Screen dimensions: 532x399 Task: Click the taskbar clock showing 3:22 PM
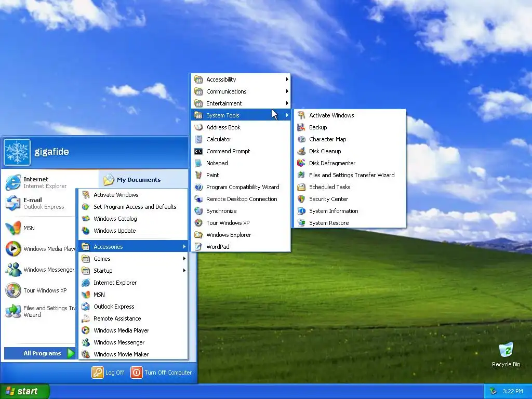point(512,391)
